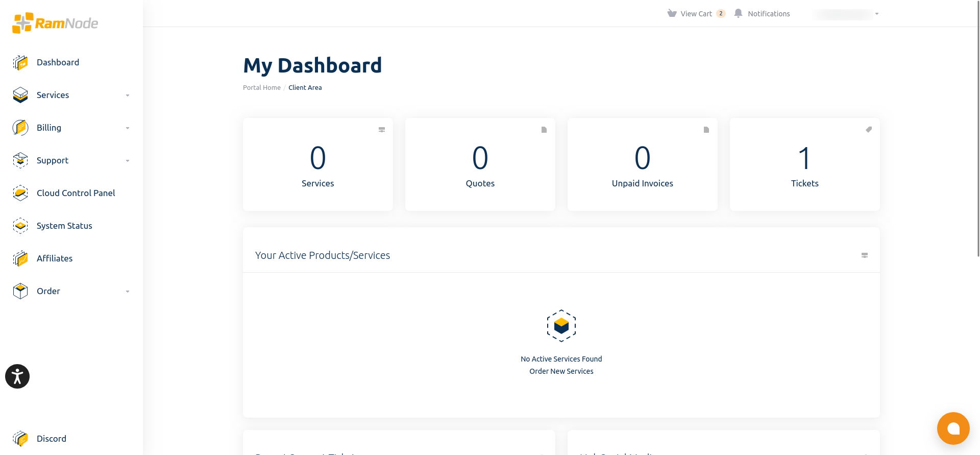Click the hexagon cube No Active Services icon
This screenshot has height=455, width=980.
click(561, 326)
